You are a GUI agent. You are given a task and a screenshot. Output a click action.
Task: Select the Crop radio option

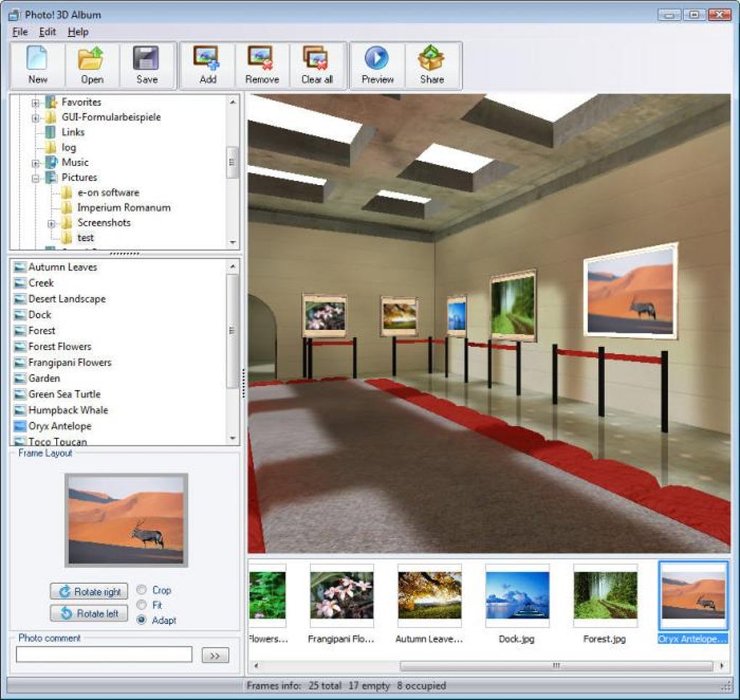[x=141, y=590]
